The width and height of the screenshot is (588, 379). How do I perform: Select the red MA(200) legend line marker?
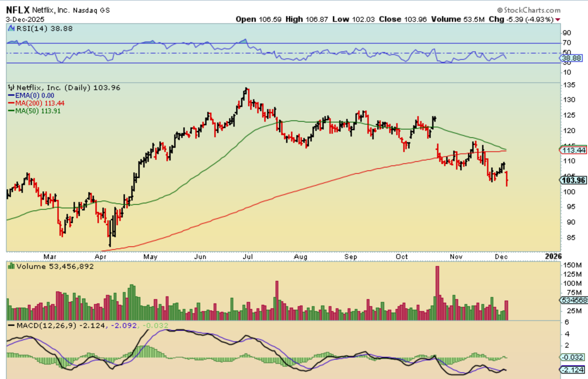(x=11, y=103)
